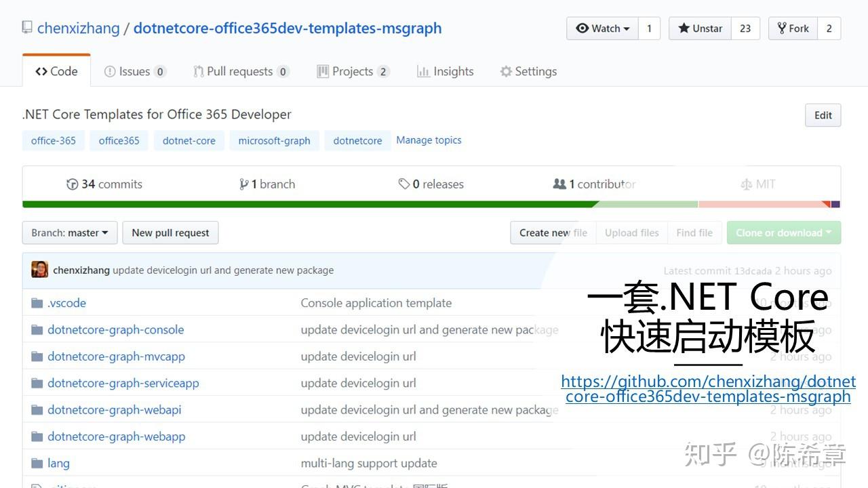Unstar this repository
868x488 pixels.
point(700,28)
